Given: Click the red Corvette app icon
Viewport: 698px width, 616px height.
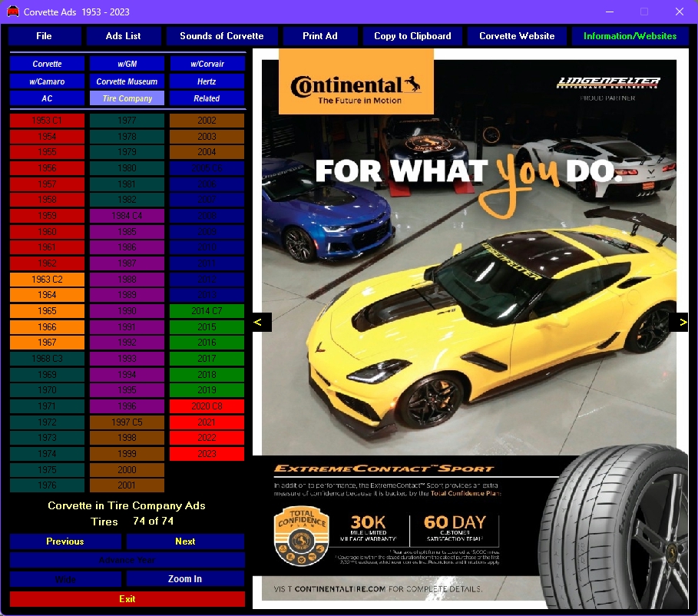Looking at the screenshot, I should 13,12.
